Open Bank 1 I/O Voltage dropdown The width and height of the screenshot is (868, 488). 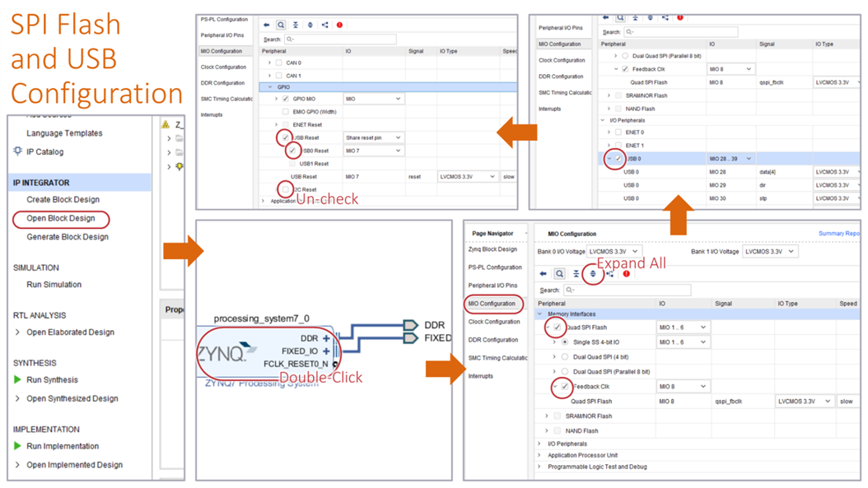[770, 252]
